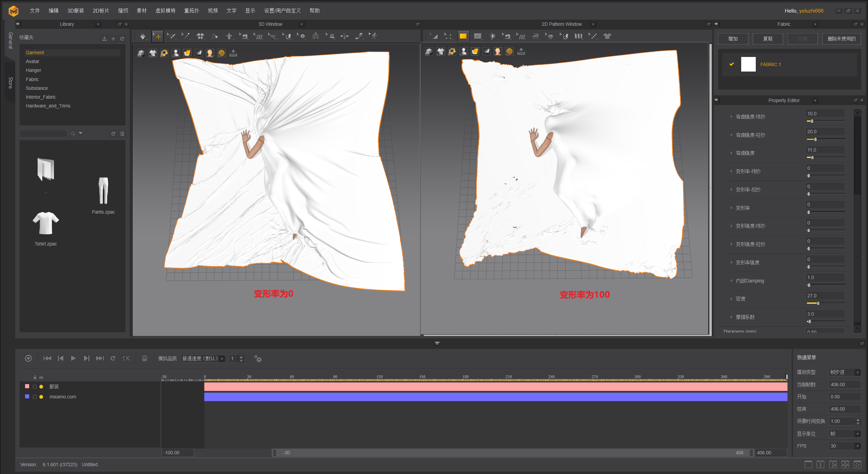This screenshot has height=474, width=868.
Task: Click the T-shirt icon in 2D Pattern toolbar
Action: click(x=607, y=36)
